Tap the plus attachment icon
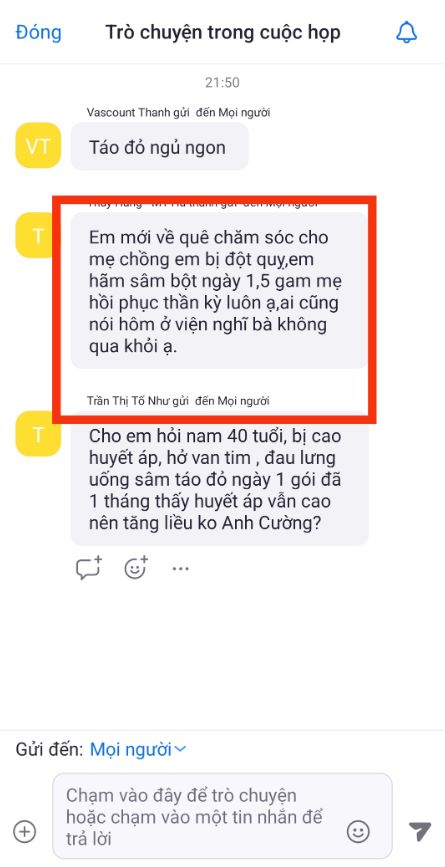The width and height of the screenshot is (445, 867). (x=25, y=831)
